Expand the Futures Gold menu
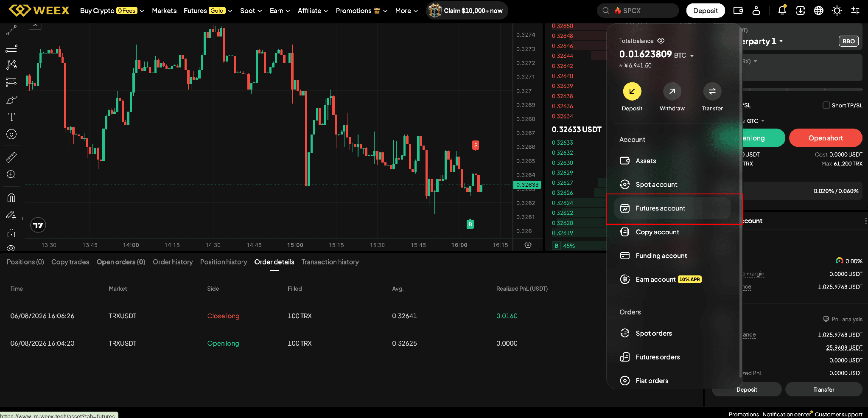 click(x=208, y=11)
